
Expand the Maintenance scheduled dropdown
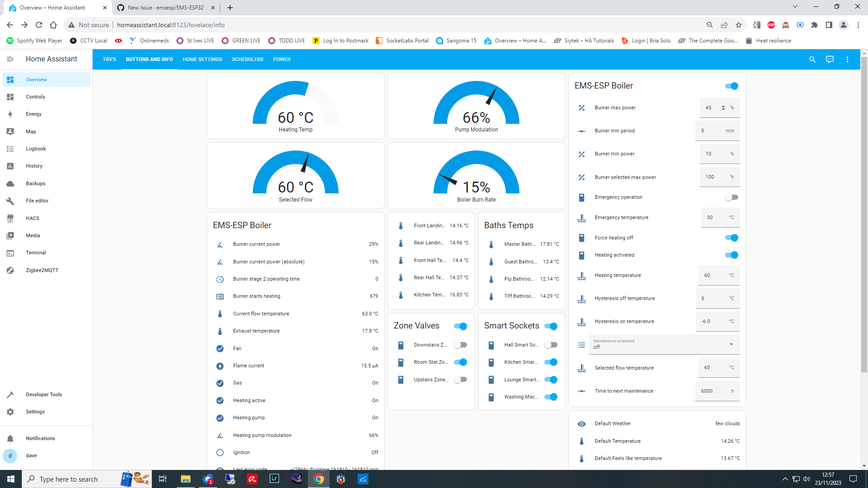[731, 344]
